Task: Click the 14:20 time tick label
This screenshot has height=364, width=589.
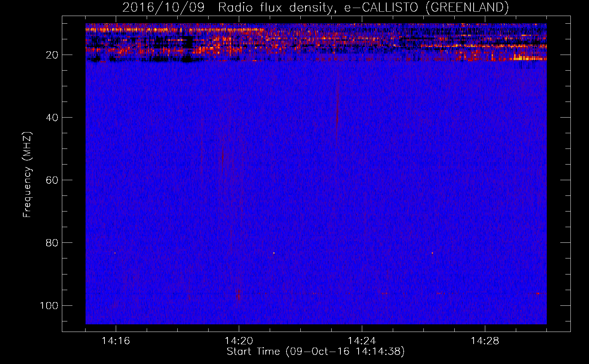Action: click(x=239, y=341)
